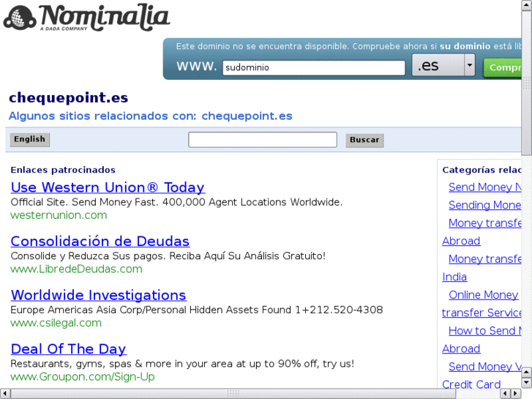The image size is (532, 399).
Task: Click the vertical scrollbar thumb
Action: [527, 83]
